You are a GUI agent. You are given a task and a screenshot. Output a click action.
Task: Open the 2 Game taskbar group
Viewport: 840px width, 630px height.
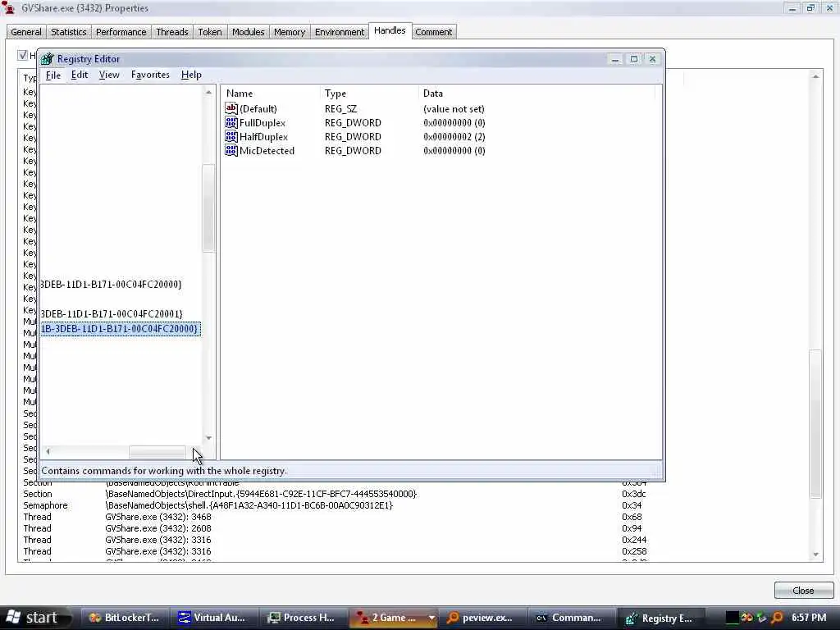(x=391, y=618)
